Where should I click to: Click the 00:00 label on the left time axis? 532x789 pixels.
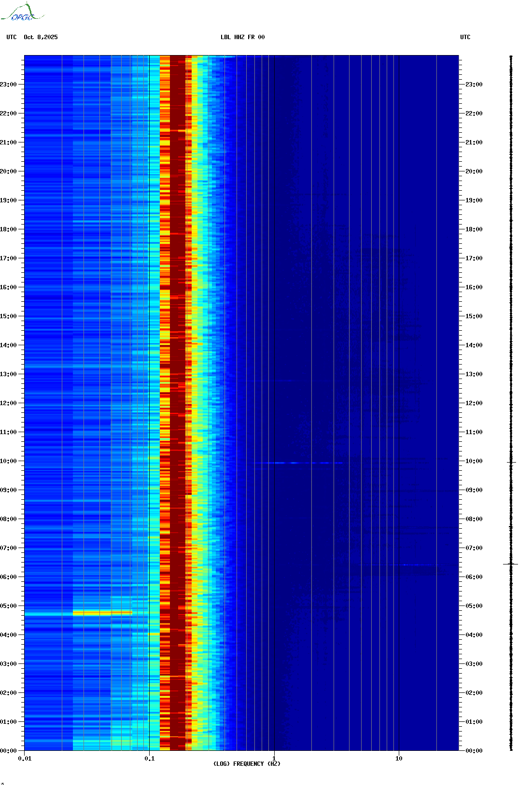point(9,751)
